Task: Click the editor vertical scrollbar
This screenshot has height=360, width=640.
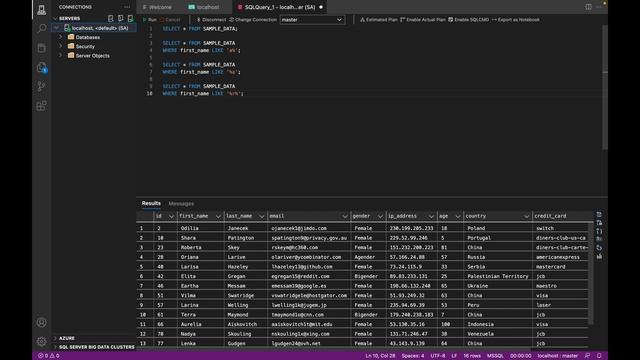Action: click(605, 88)
